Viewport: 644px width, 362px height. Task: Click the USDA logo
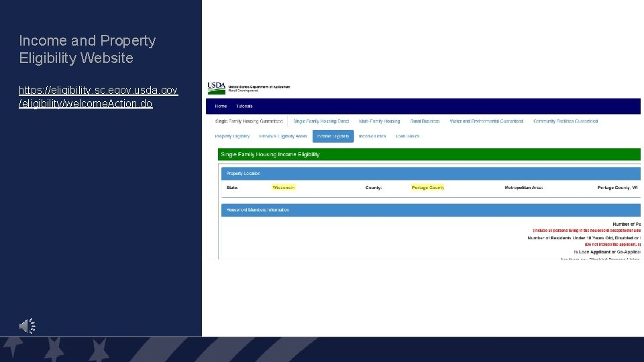(217, 88)
